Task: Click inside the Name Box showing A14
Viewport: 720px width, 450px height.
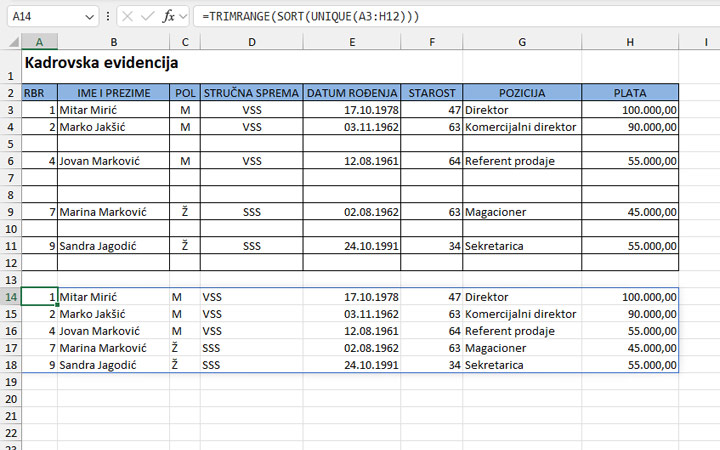Action: click(45, 17)
